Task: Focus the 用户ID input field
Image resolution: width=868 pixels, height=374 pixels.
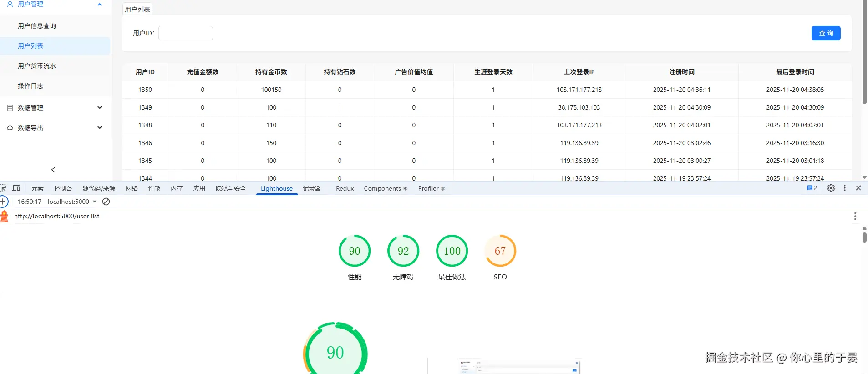Action: [186, 33]
